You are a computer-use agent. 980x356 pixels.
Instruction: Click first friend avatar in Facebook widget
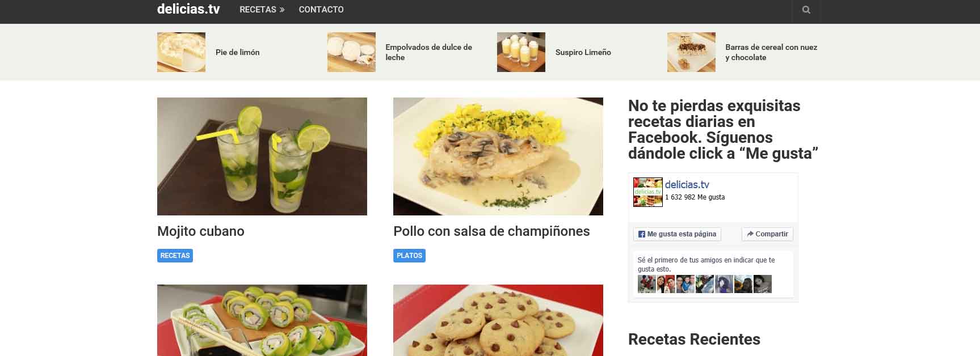646,284
